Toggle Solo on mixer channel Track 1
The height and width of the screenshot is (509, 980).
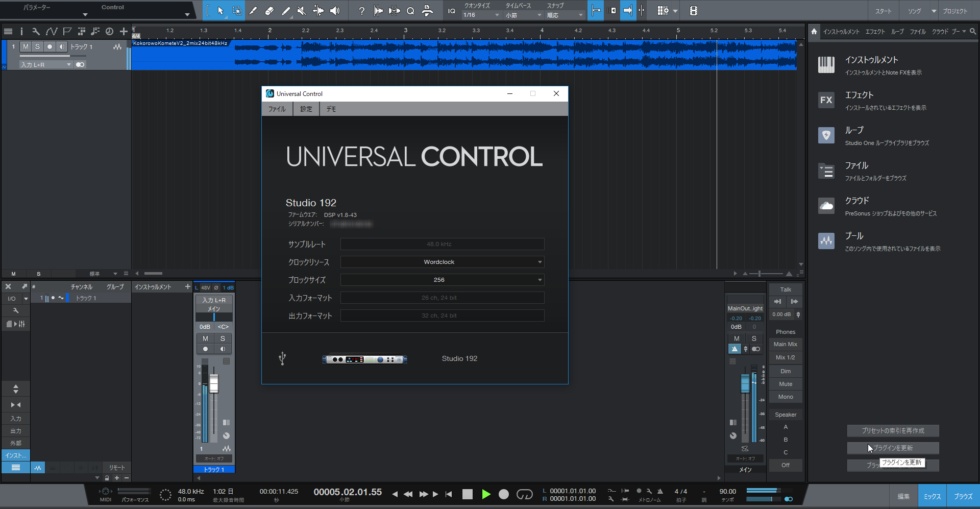coord(223,338)
